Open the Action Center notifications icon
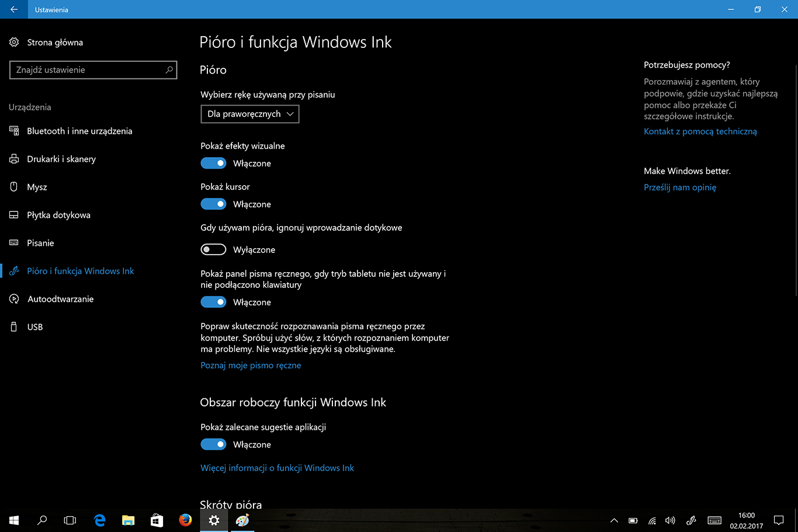This screenshot has width=798, height=532. coord(778,520)
